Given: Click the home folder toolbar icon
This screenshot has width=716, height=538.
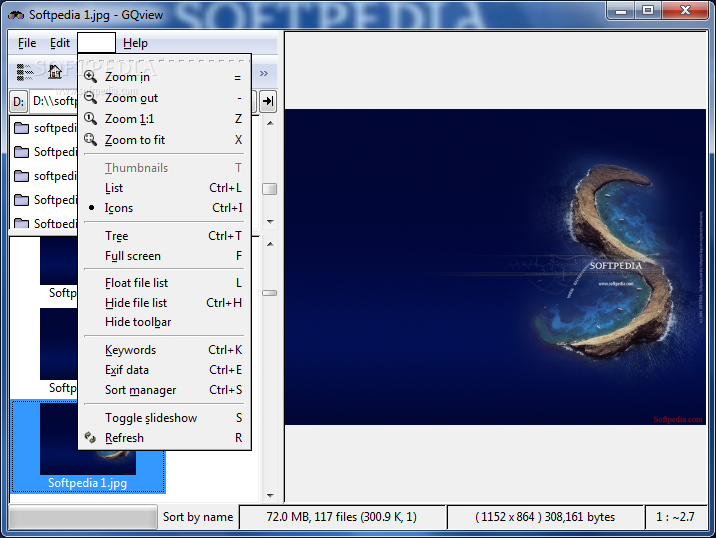Looking at the screenshot, I should coord(55,72).
